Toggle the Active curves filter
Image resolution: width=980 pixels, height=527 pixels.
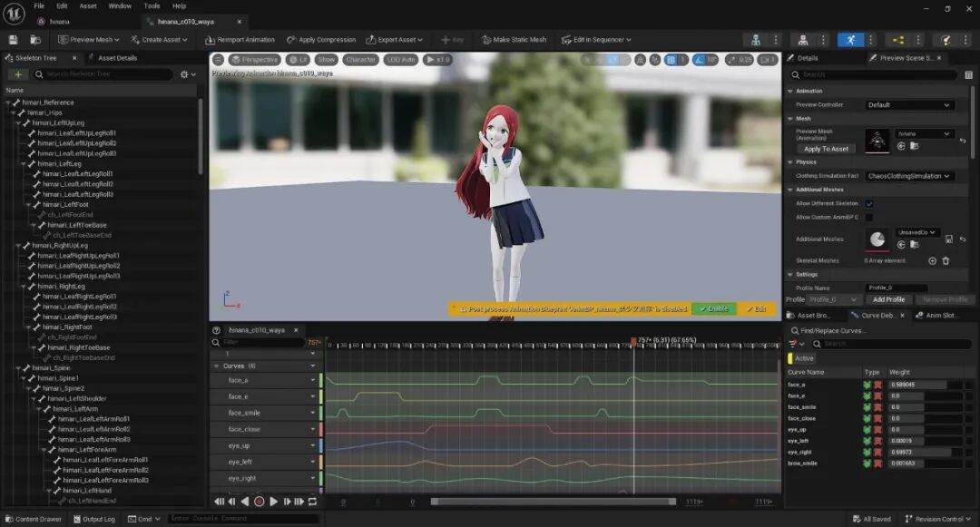point(802,358)
